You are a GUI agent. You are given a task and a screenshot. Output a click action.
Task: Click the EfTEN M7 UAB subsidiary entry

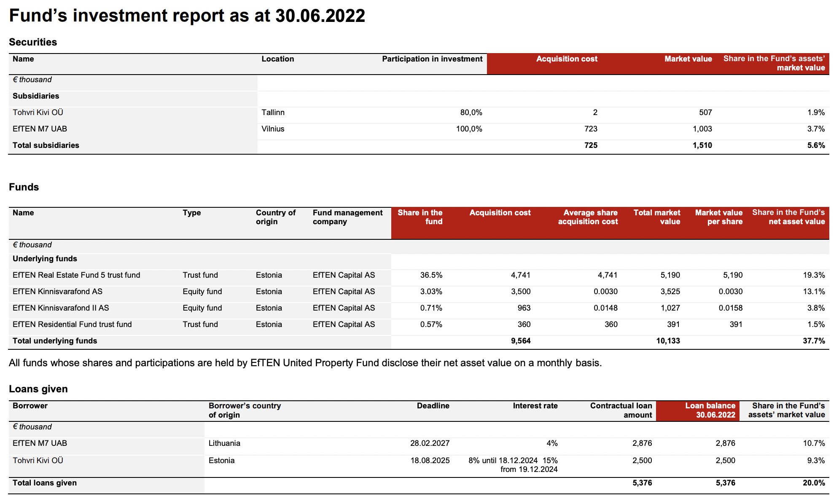pyautogui.click(x=40, y=129)
